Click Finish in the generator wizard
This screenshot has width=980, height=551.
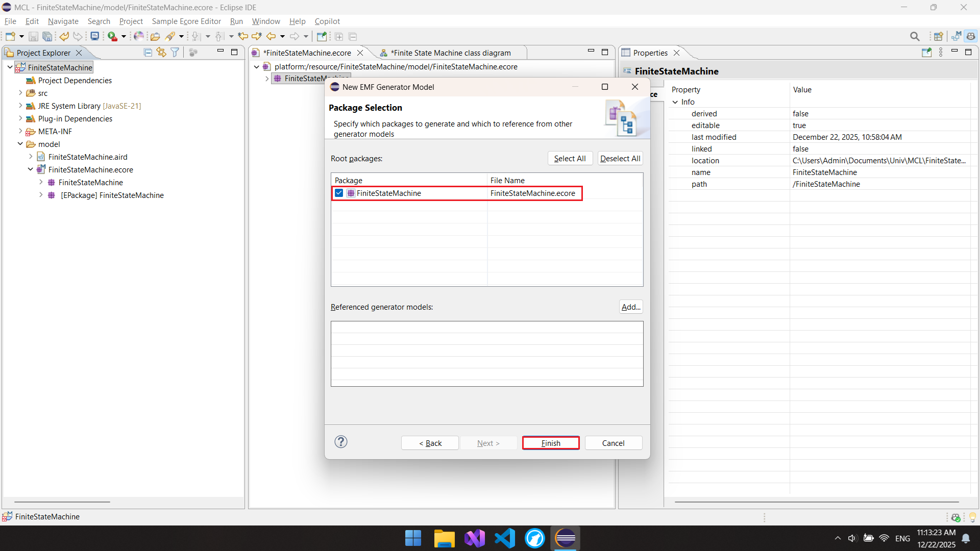tap(551, 443)
